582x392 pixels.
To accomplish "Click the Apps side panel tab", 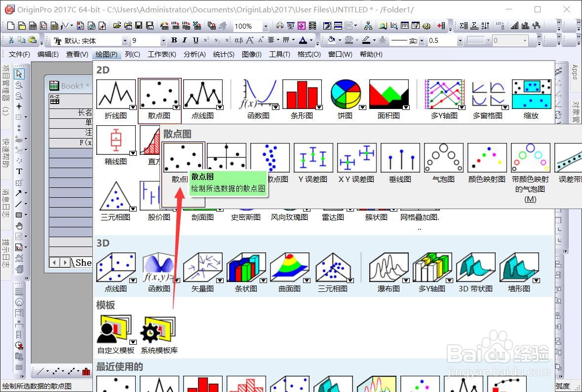I will (x=575, y=72).
